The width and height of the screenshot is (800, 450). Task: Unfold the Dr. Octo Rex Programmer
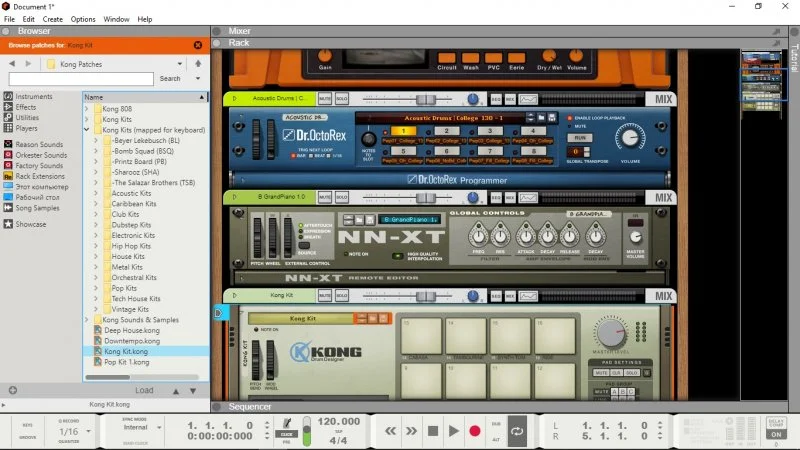point(243,180)
